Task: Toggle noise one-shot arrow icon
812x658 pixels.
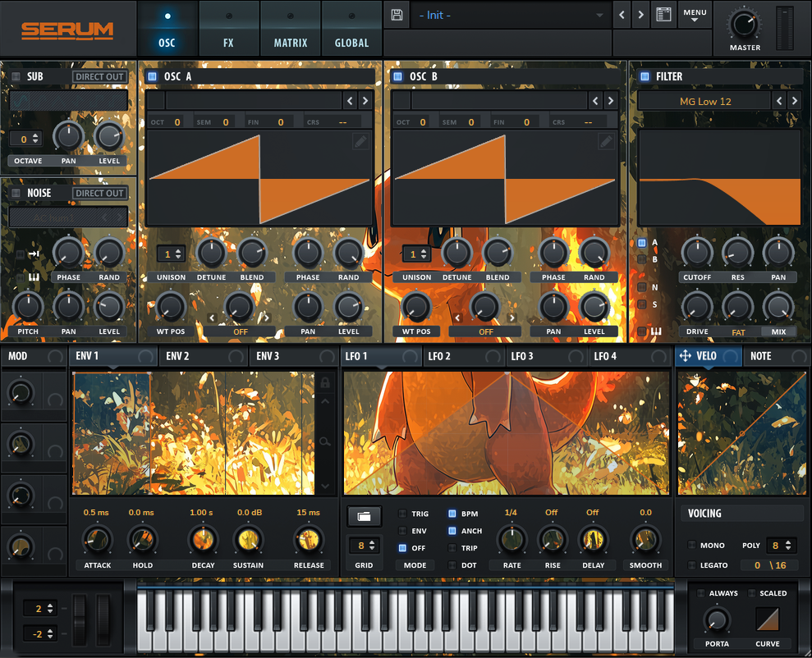Action: (x=34, y=254)
